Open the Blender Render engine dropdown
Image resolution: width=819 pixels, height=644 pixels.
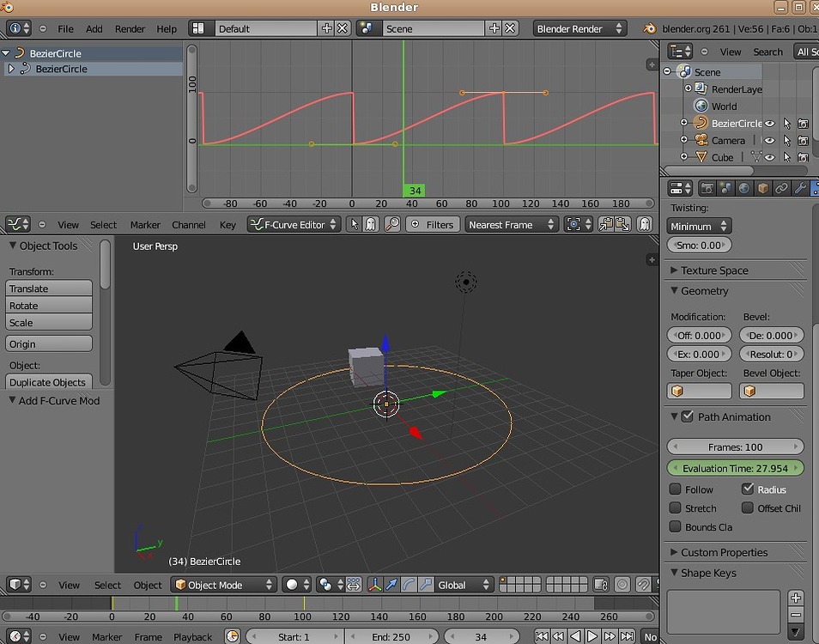(x=579, y=28)
